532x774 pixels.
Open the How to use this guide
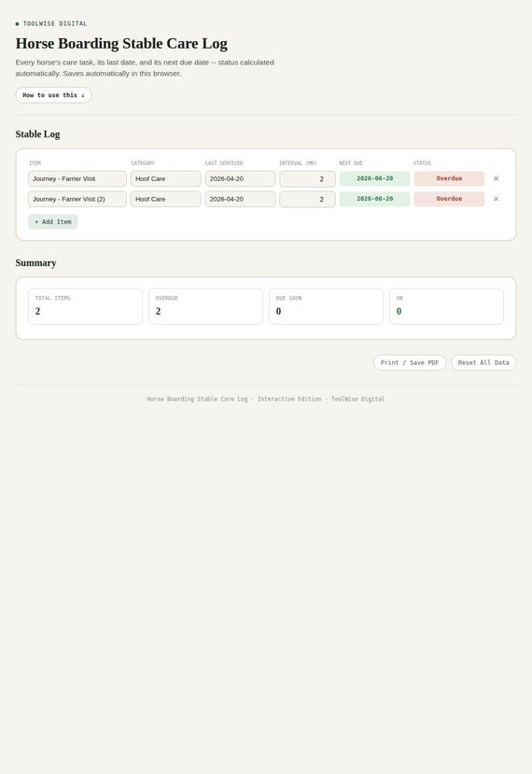(x=53, y=95)
